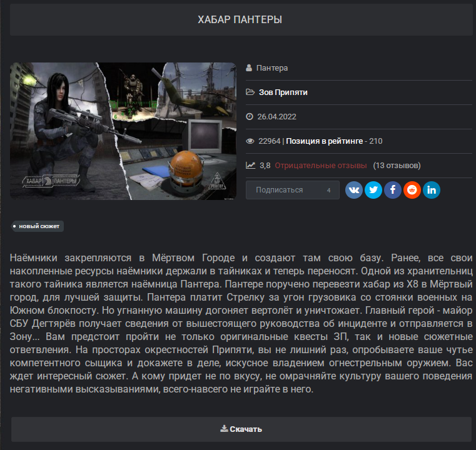Click the (13 отзывов) review count
The image size is (476, 450).
click(397, 166)
